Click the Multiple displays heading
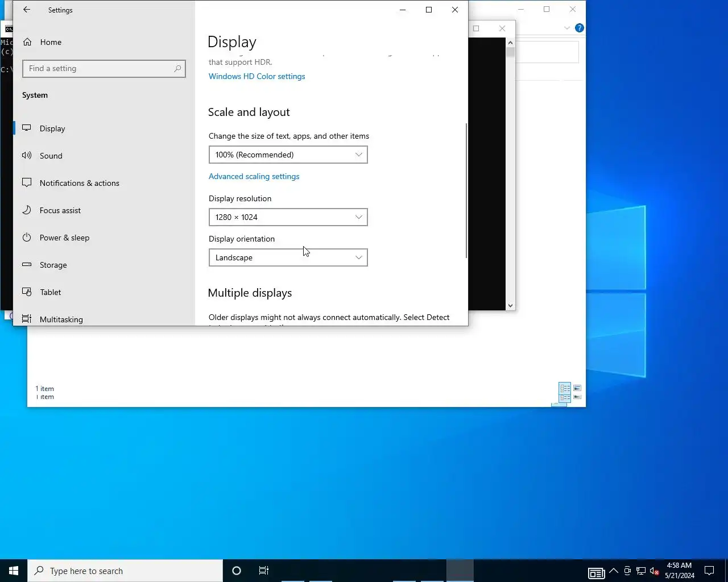 (250, 293)
